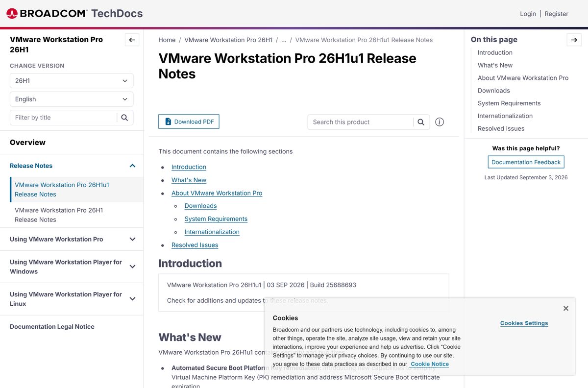This screenshot has height=388, width=588.
Task: Select What's New in On this page panel
Action: [495, 65]
